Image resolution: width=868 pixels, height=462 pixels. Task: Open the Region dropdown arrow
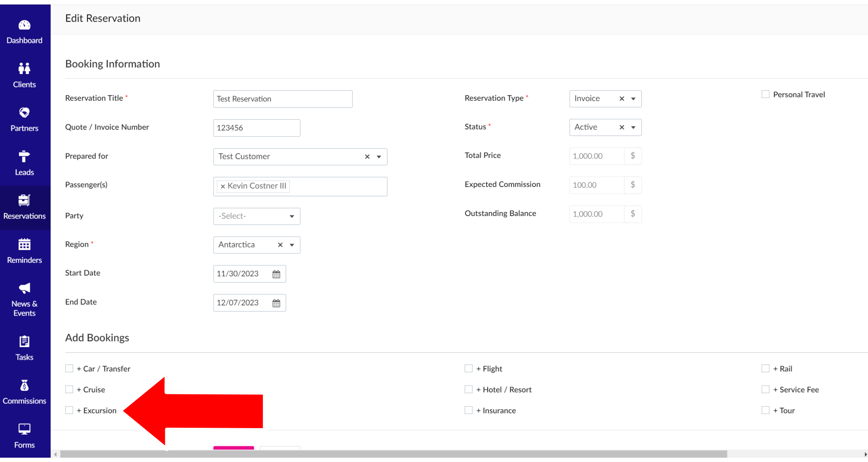pyautogui.click(x=292, y=245)
